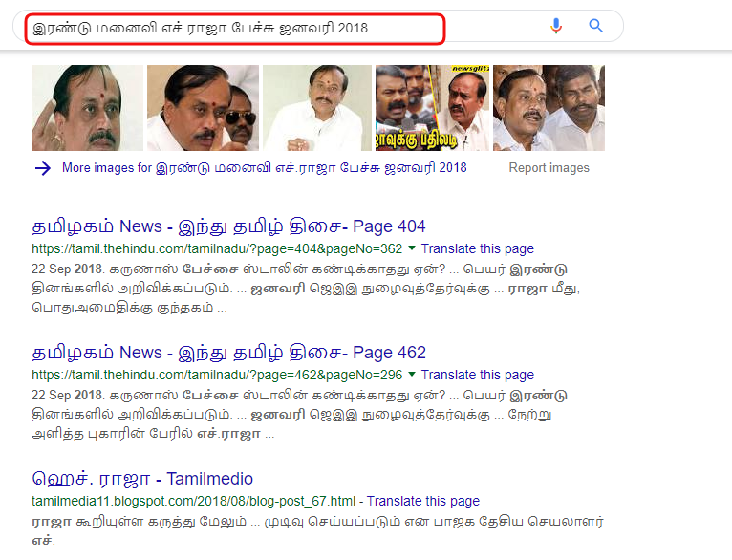The width and height of the screenshot is (732, 560).
Task: Open the Page 462 Hindu Tamil result
Action: tap(228, 353)
